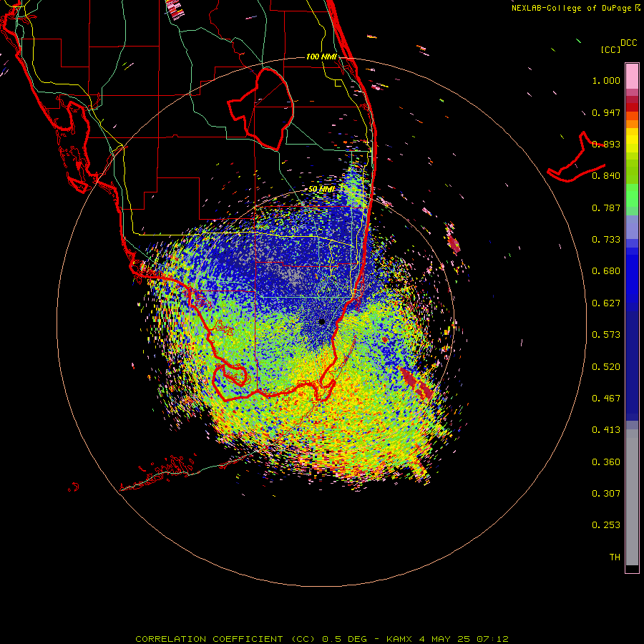Click the NEXLAB-College of DuPage title text
This screenshot has width=644, height=644.
click(571, 8)
